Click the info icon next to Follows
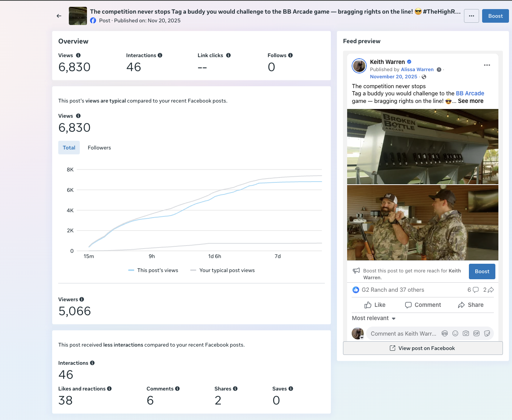The width and height of the screenshot is (512, 420). [290, 55]
